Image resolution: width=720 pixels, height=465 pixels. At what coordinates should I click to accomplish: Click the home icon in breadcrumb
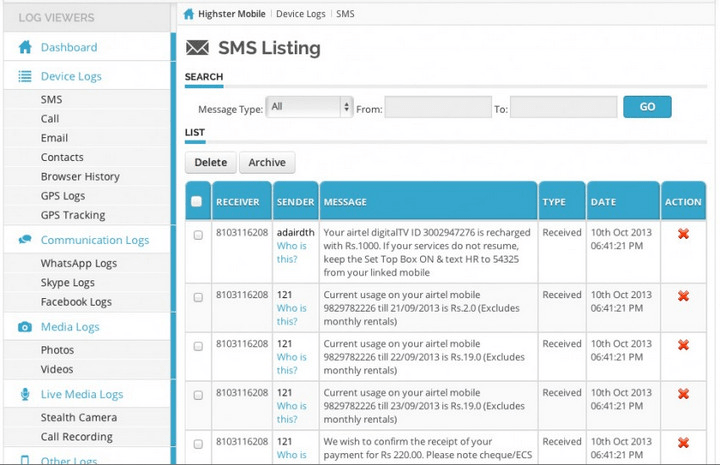[x=188, y=14]
